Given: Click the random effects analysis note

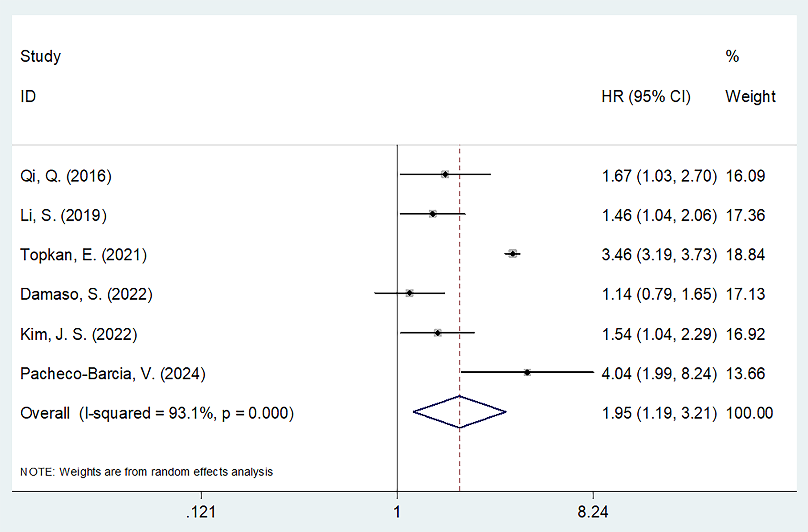Looking at the screenshot, I should 146,472.
